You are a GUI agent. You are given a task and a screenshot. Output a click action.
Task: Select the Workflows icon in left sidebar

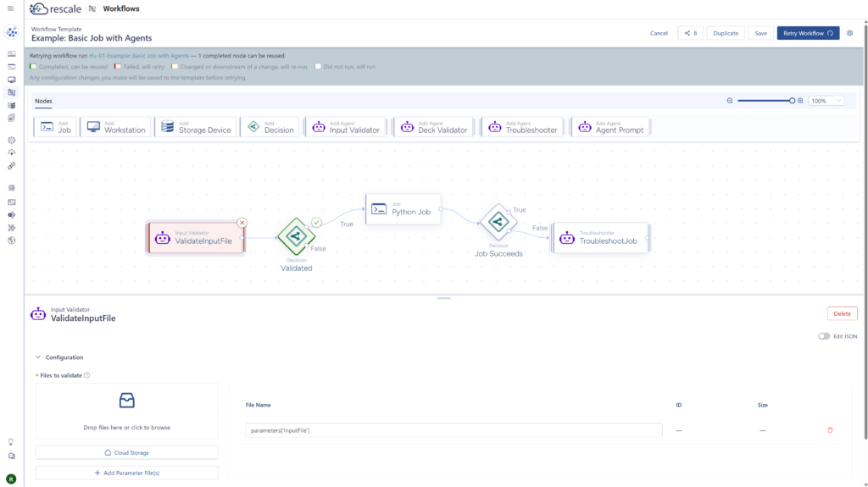click(11, 92)
